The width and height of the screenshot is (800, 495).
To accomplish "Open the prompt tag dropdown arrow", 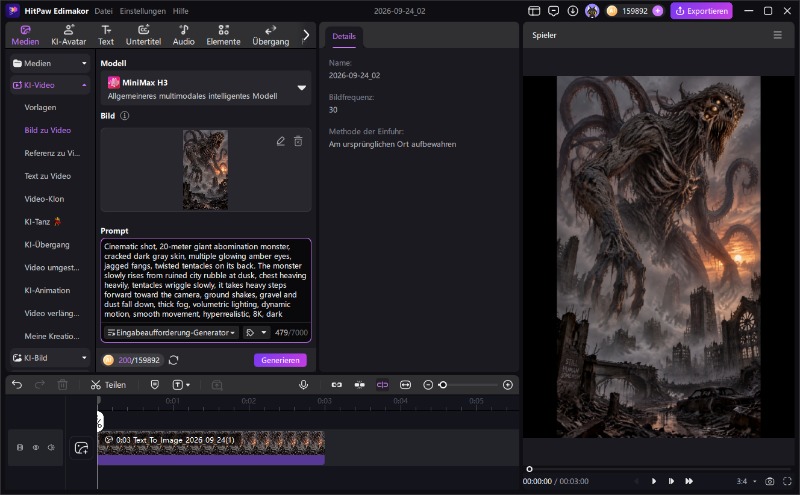I will [264, 333].
